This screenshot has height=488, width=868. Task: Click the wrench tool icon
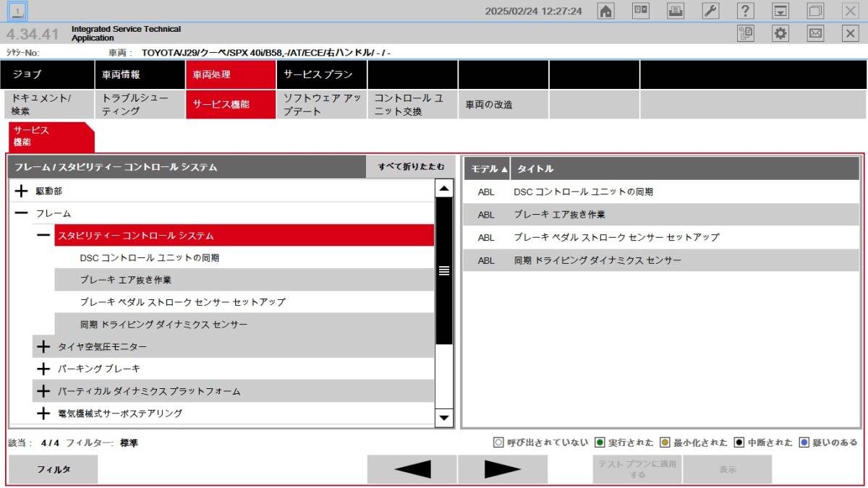click(710, 11)
